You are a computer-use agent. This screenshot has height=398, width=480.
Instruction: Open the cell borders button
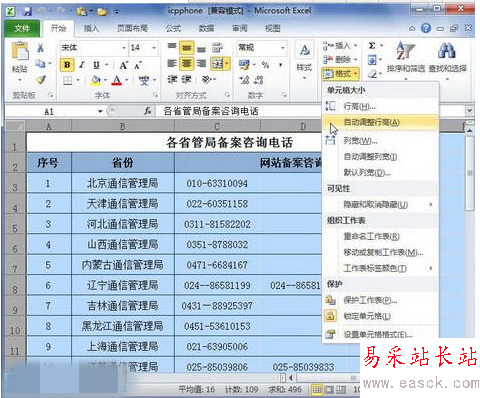coord(68,80)
